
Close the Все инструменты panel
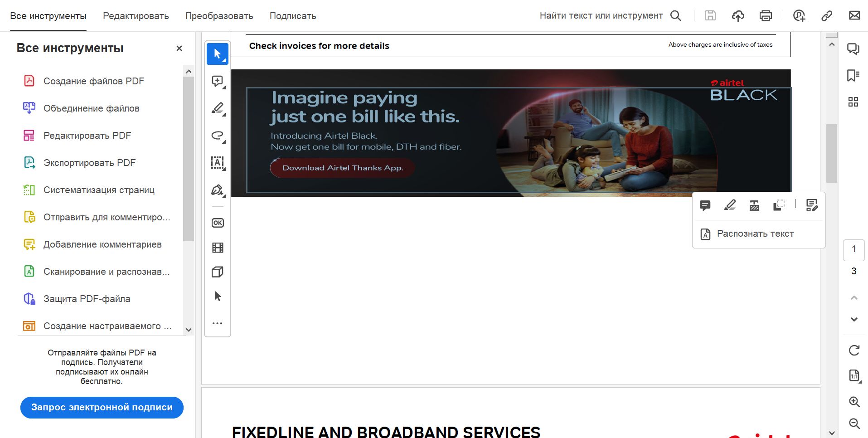tap(179, 48)
